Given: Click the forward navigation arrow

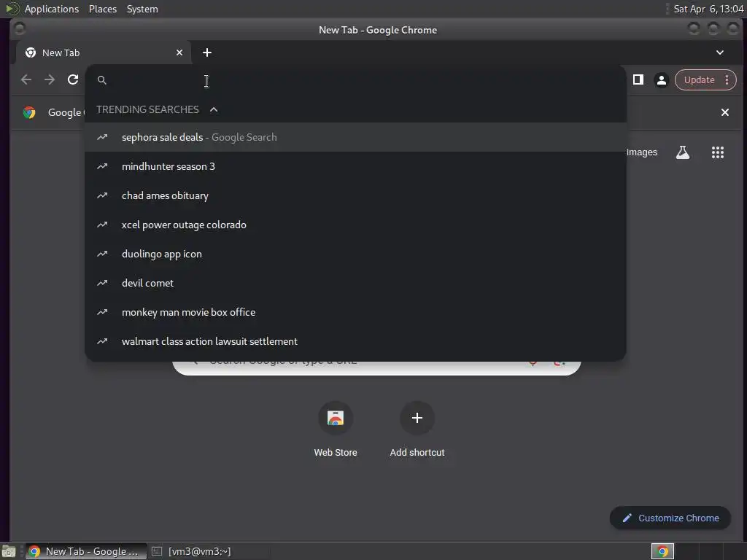Looking at the screenshot, I should pyautogui.click(x=50, y=79).
